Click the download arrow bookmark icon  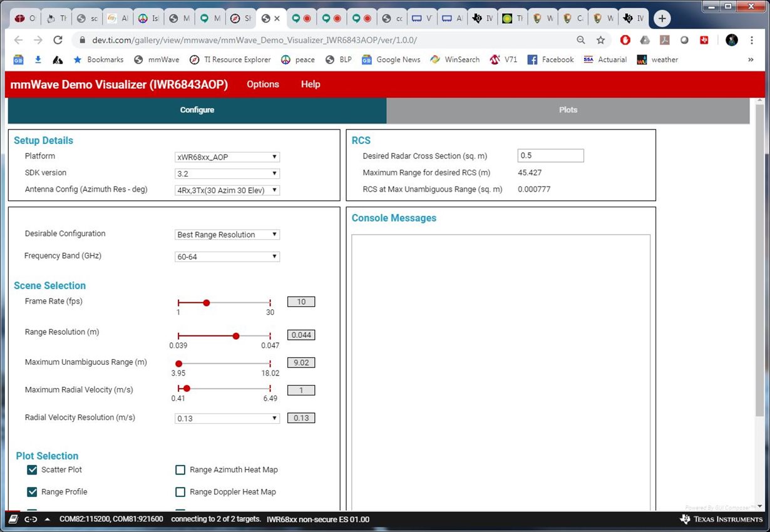coord(38,59)
